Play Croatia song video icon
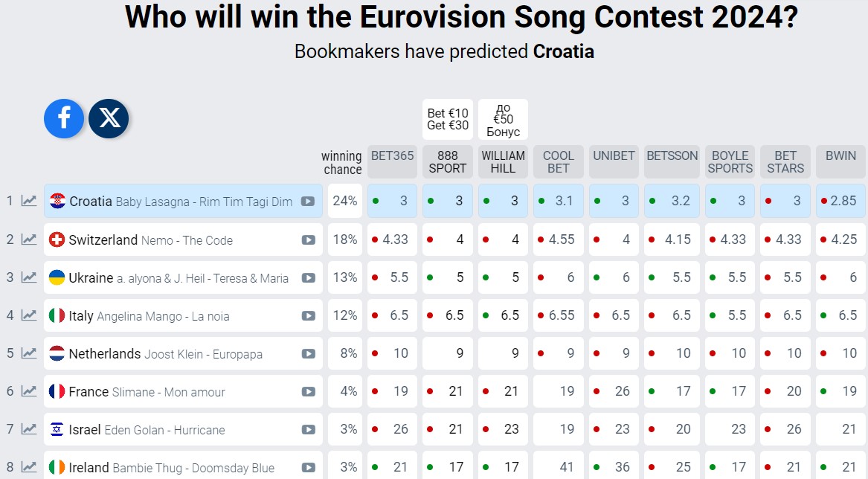868x479 pixels. (307, 202)
